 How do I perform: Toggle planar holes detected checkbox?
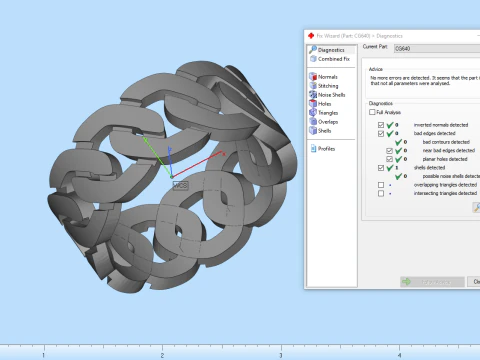coord(389,159)
